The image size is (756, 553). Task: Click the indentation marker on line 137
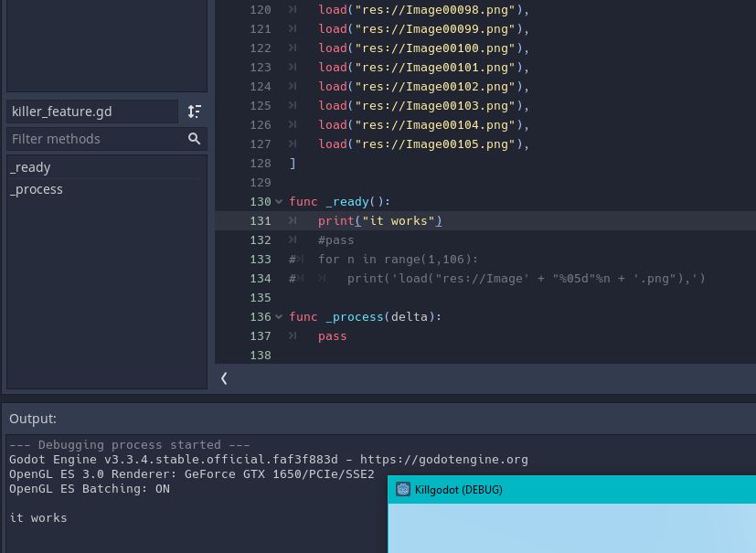(x=293, y=335)
